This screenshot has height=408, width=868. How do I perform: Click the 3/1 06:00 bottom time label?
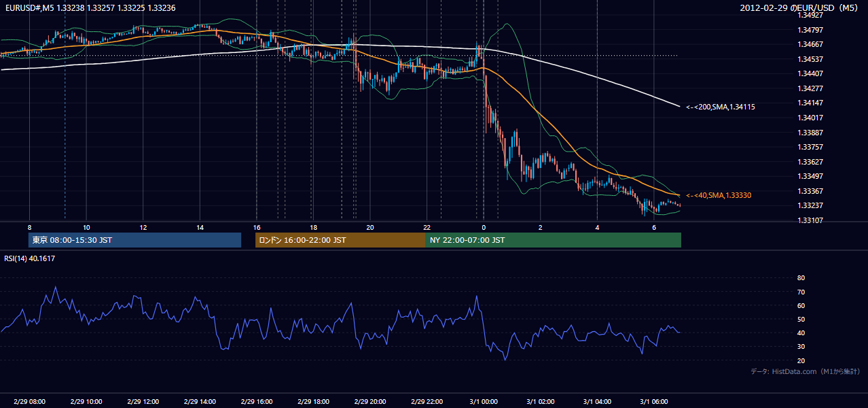pyautogui.click(x=654, y=402)
